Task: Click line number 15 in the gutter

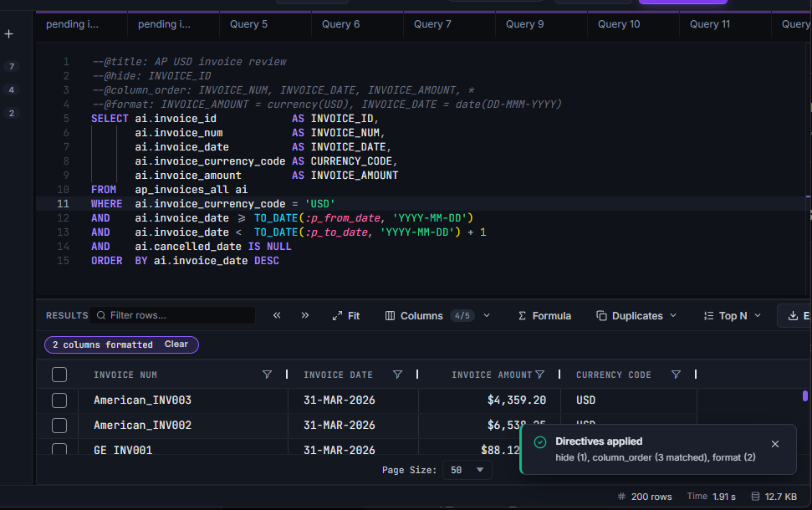Action: coord(64,261)
